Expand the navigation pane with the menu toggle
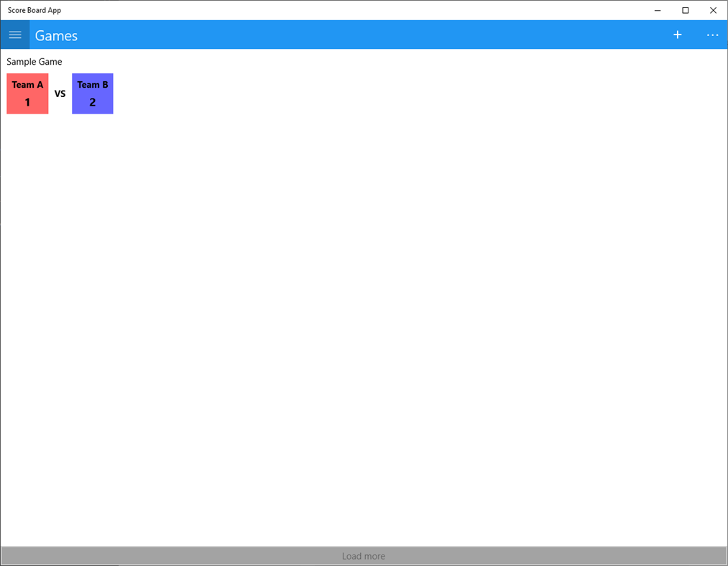The height and width of the screenshot is (566, 728). 14,34
